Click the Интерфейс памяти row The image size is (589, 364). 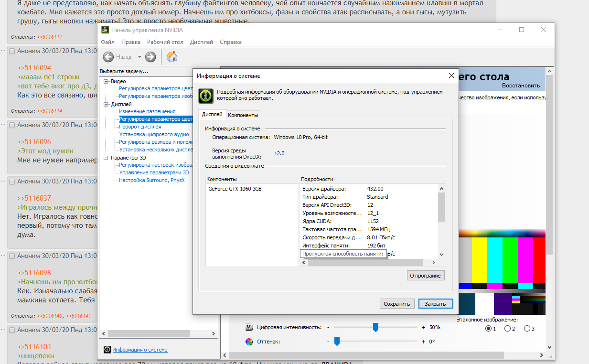(x=369, y=246)
